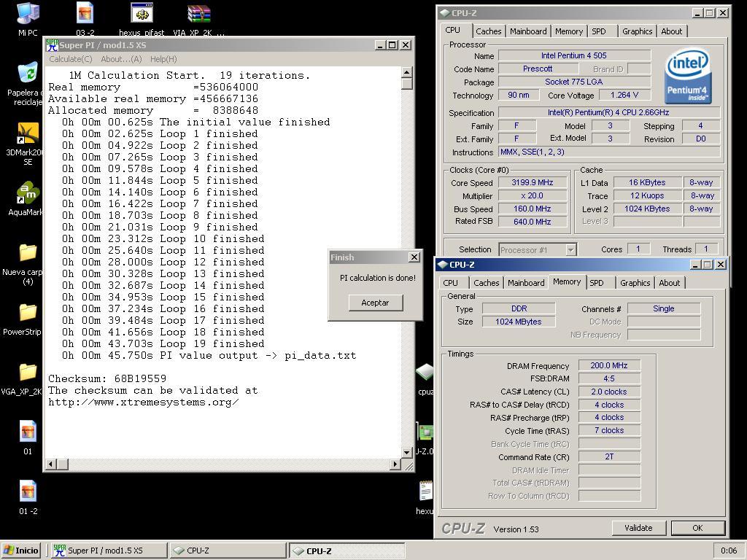The image size is (747, 560).
Task: Select Mainboard tab in lower CPU-Z window
Action: [x=526, y=283]
